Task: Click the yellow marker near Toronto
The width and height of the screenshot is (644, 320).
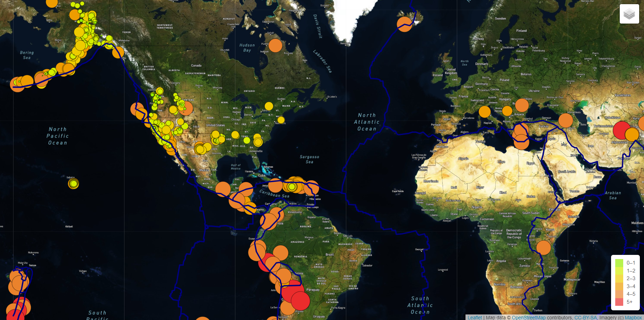Action: (269, 106)
